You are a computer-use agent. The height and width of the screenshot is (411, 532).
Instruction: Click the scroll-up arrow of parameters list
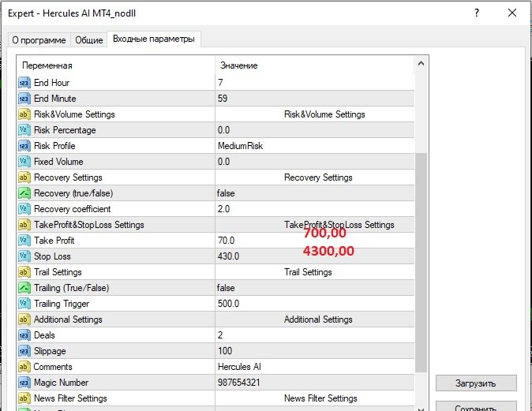click(421, 63)
